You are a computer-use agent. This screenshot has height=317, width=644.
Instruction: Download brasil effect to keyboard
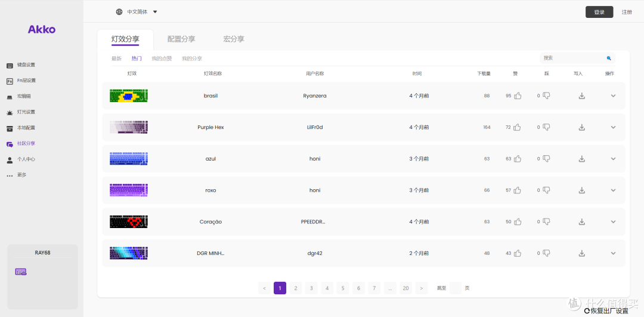pos(581,96)
